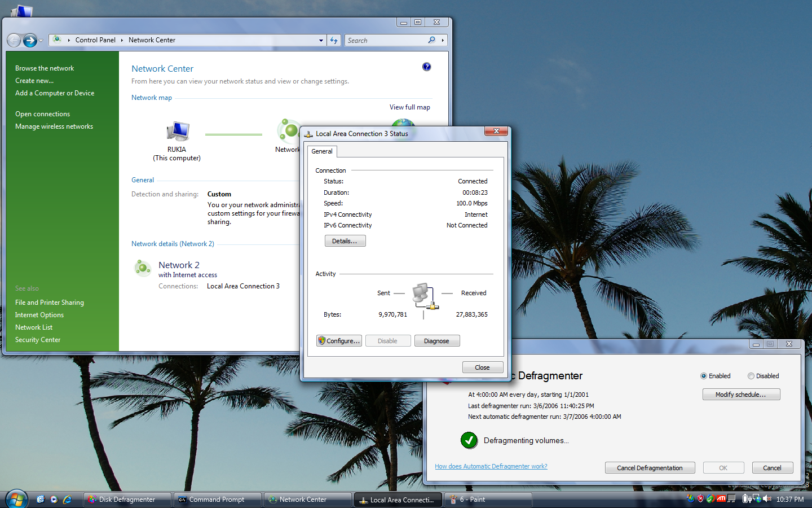Viewport: 812px width, 508px height.
Task: Select the Enabled radio button
Action: (x=704, y=376)
